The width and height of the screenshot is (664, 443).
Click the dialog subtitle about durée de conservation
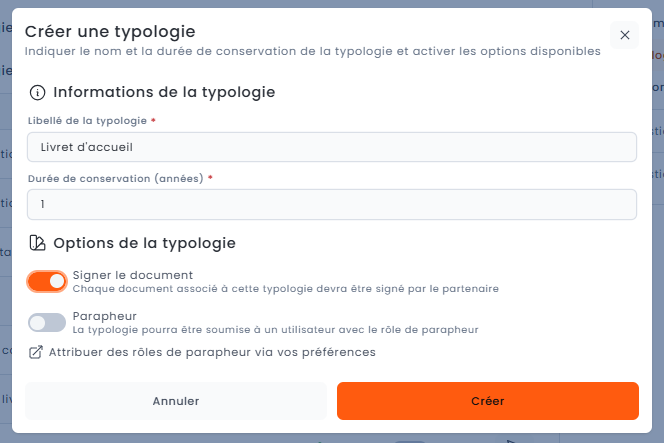312,51
